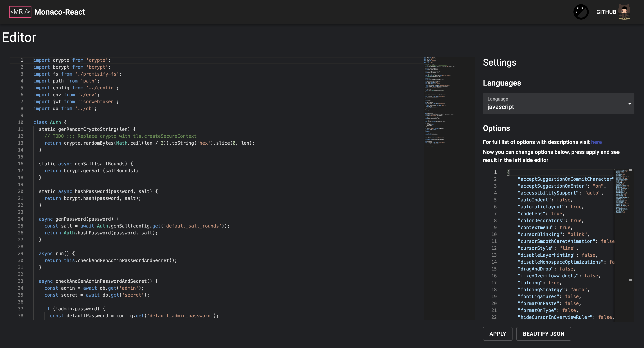Click "autoIndent" option line

pos(545,200)
